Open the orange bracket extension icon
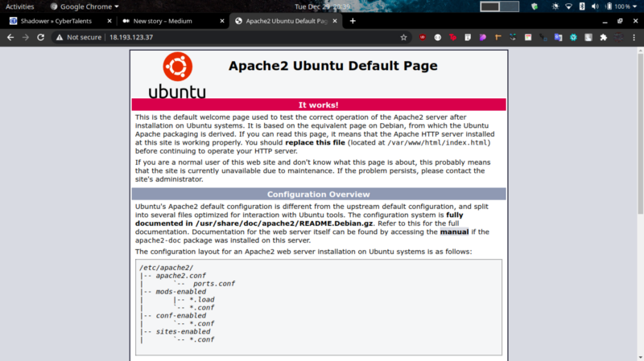This screenshot has height=361, width=644. pyautogui.click(x=497, y=37)
